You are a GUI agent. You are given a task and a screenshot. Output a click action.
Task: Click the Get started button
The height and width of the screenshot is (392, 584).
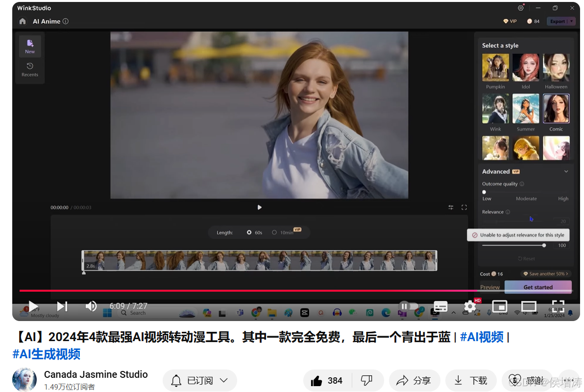click(x=538, y=287)
